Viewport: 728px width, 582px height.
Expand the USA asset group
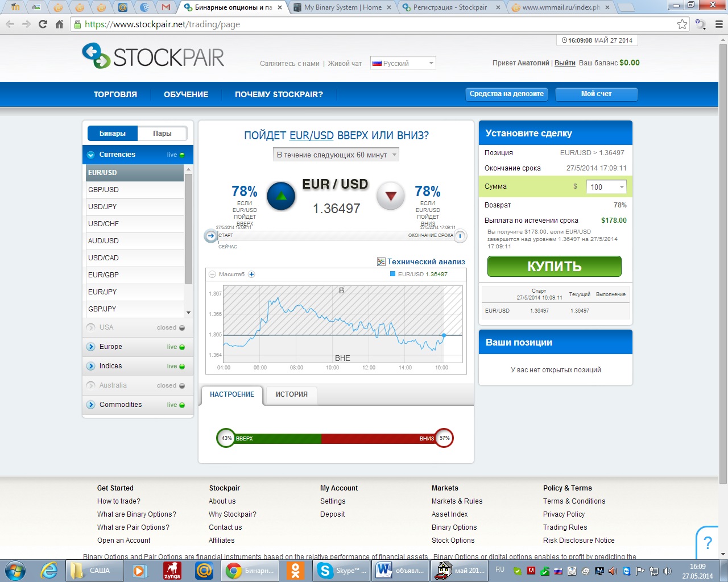pos(138,327)
